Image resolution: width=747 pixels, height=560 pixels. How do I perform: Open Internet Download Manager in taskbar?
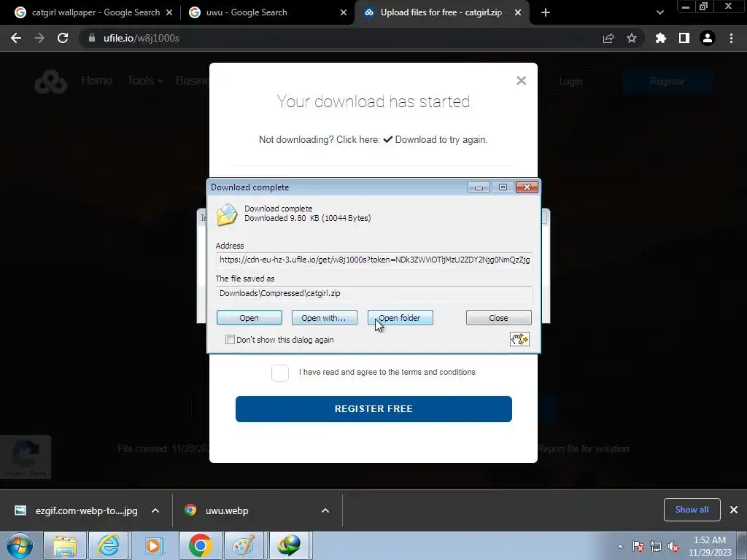[290, 545]
